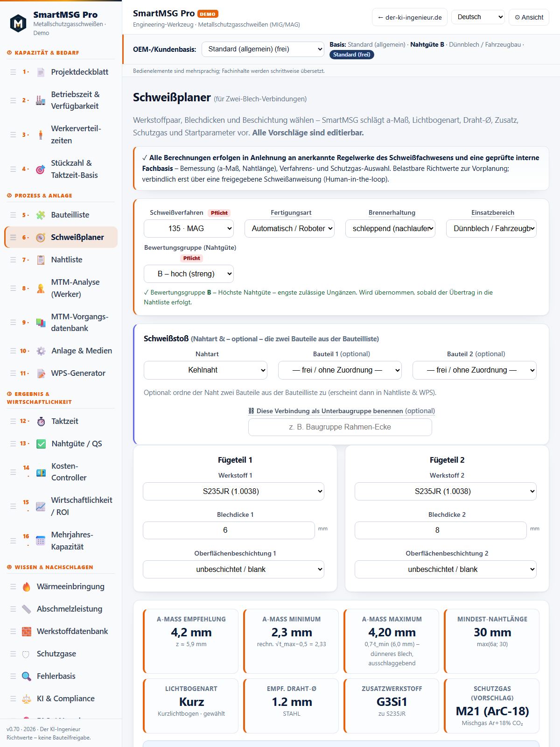Click the Mehrjahres-Kapazität calendar icon
The image size is (560, 747).
coord(41,541)
